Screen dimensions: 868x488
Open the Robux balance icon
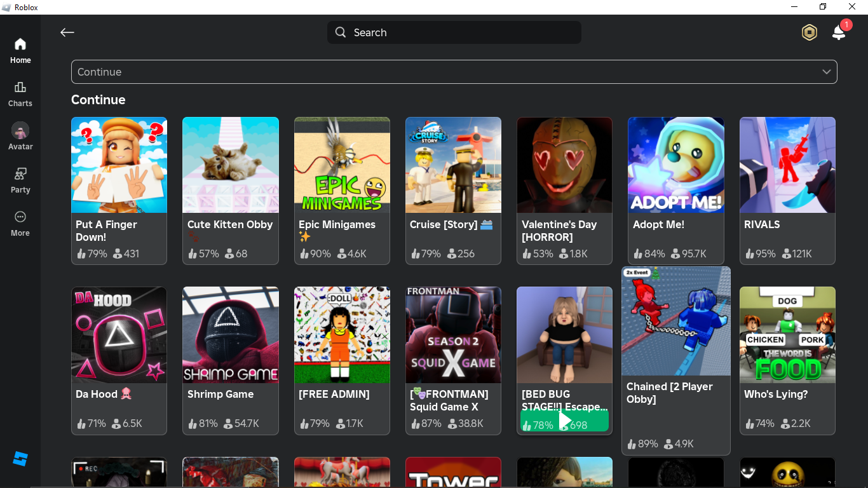(809, 32)
